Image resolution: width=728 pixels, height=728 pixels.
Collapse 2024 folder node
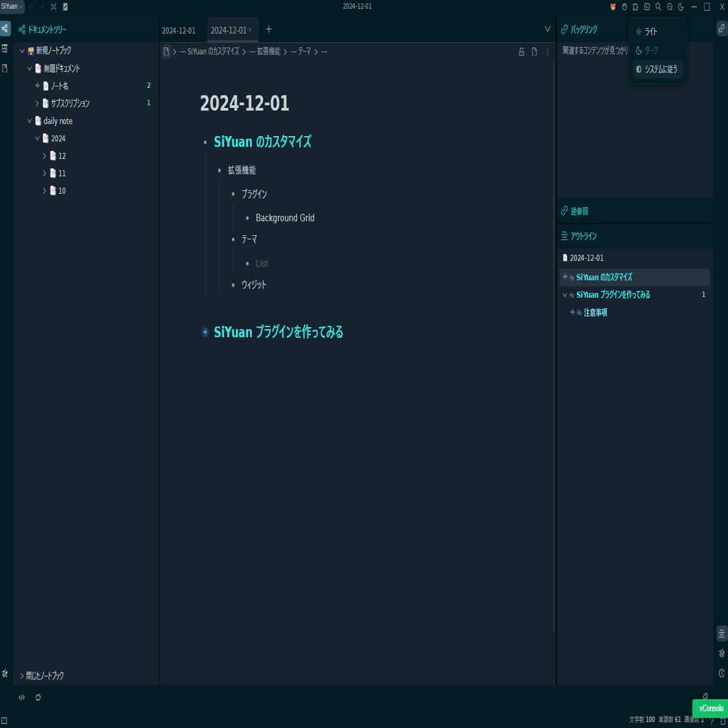tap(37, 138)
